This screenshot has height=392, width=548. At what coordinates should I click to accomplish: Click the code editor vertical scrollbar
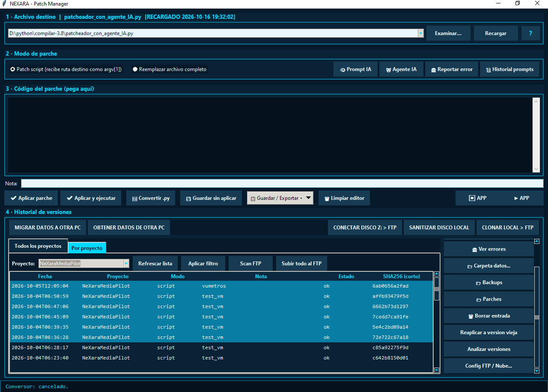536,135
